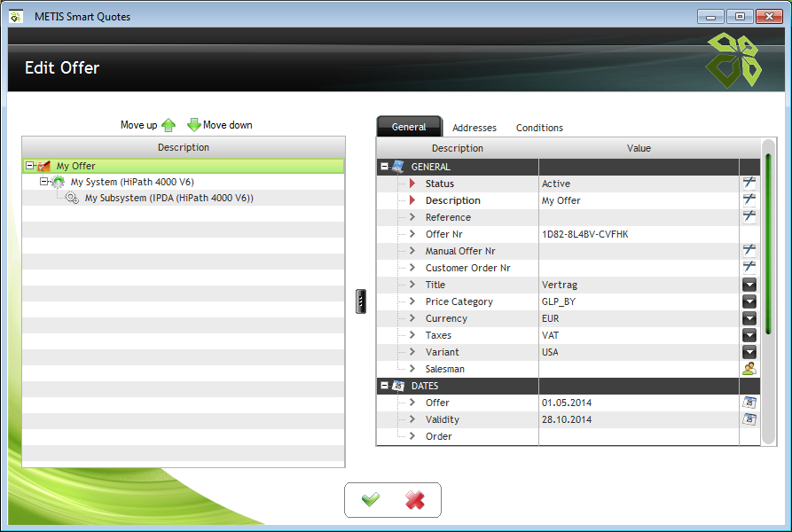Click the Variant value USA
This screenshot has width=792, height=532.
550,352
